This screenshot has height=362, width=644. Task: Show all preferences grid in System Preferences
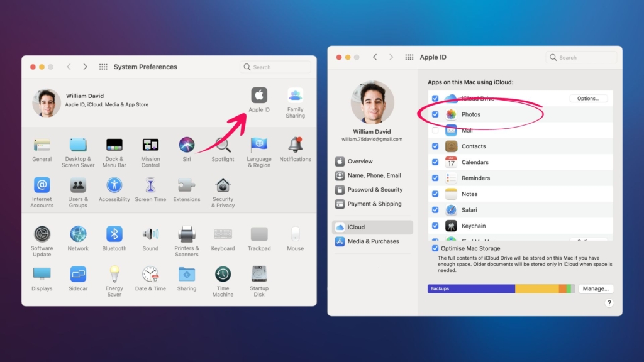click(103, 67)
